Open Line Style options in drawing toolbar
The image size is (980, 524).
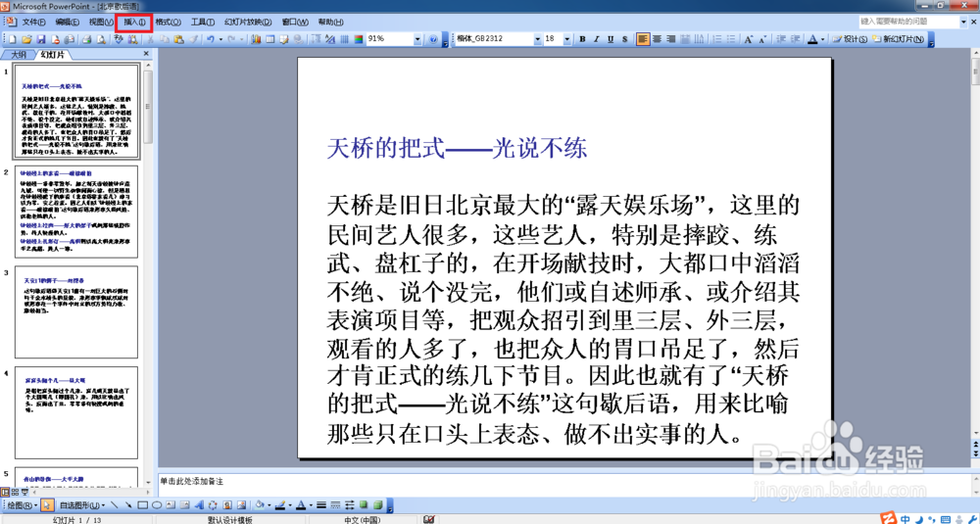tap(321, 504)
